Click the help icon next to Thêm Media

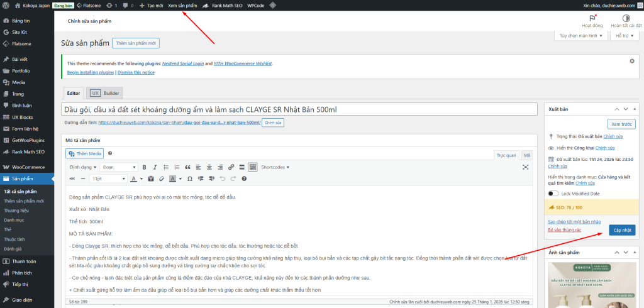pyautogui.click(x=110, y=153)
